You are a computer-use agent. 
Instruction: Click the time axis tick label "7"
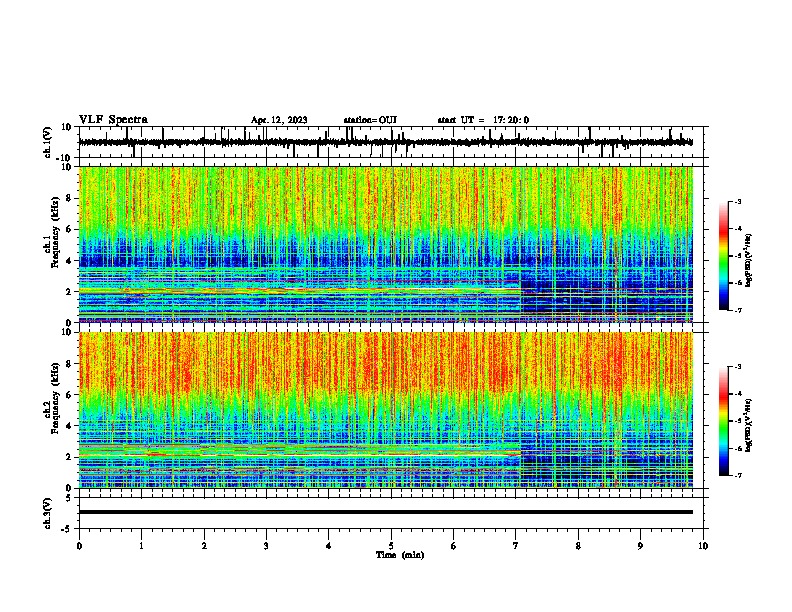(x=516, y=546)
